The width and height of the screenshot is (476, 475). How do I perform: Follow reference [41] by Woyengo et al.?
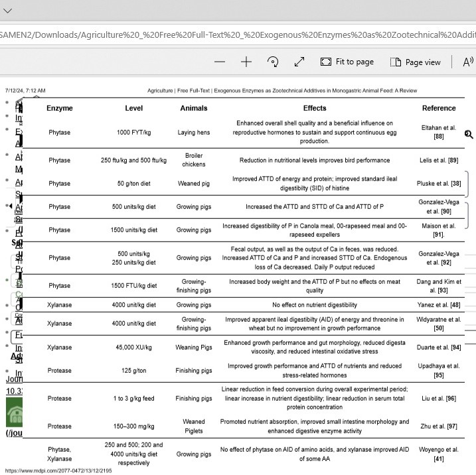click(x=438, y=458)
